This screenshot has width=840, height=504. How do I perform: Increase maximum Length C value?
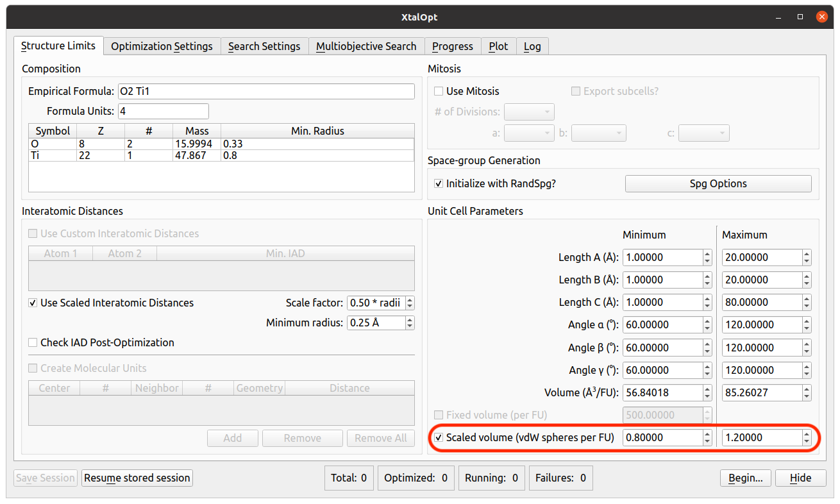(806, 299)
